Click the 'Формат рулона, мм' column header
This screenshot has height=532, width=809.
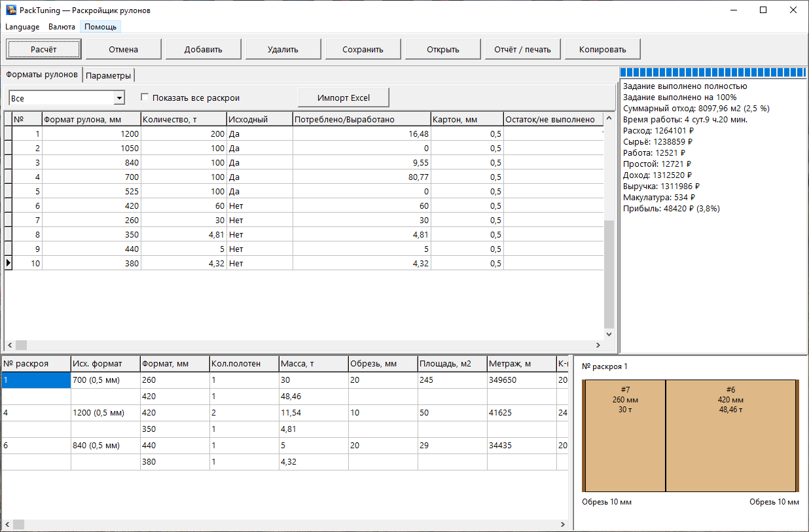(92, 119)
